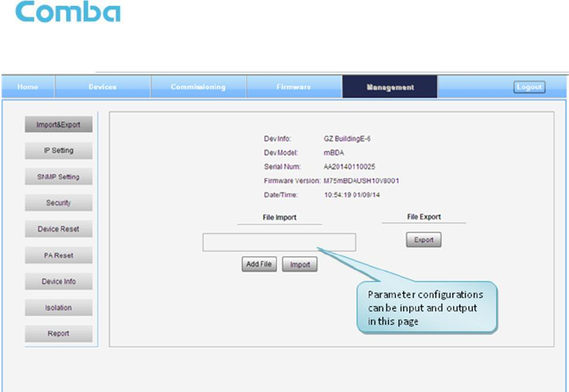Open the Report section

58,334
